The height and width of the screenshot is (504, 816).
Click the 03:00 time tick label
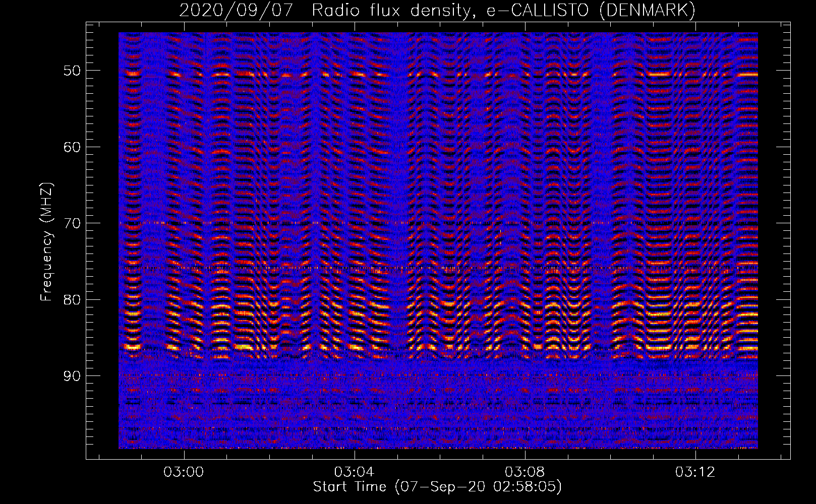[x=184, y=472]
